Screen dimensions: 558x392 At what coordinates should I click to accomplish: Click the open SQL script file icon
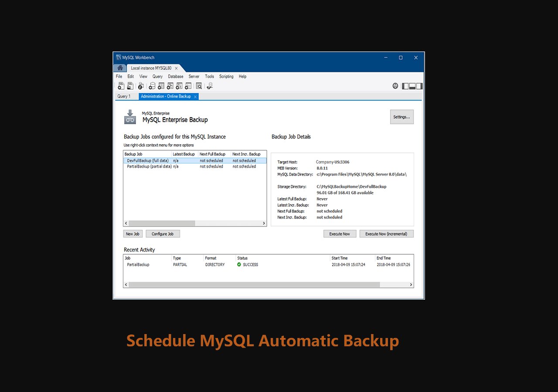tap(130, 86)
